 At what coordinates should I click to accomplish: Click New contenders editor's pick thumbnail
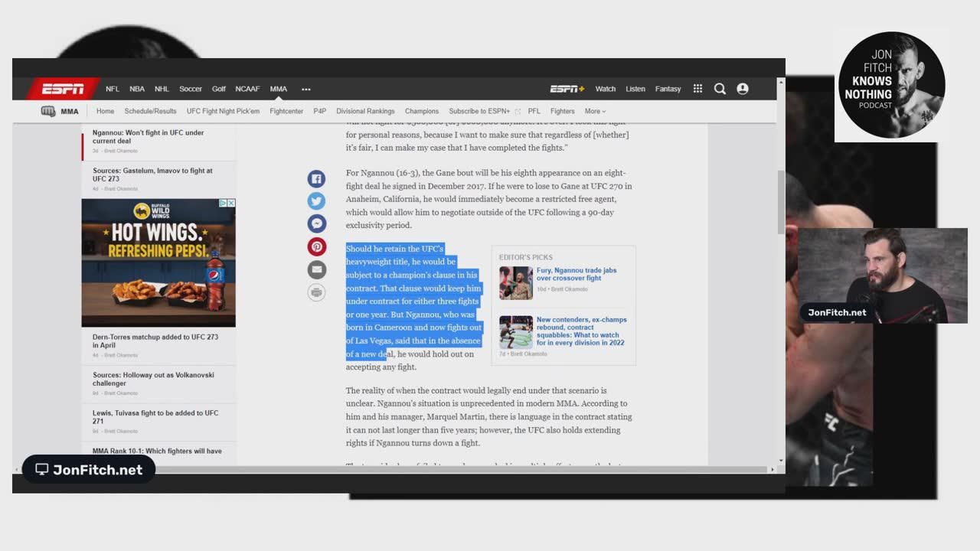coord(516,332)
